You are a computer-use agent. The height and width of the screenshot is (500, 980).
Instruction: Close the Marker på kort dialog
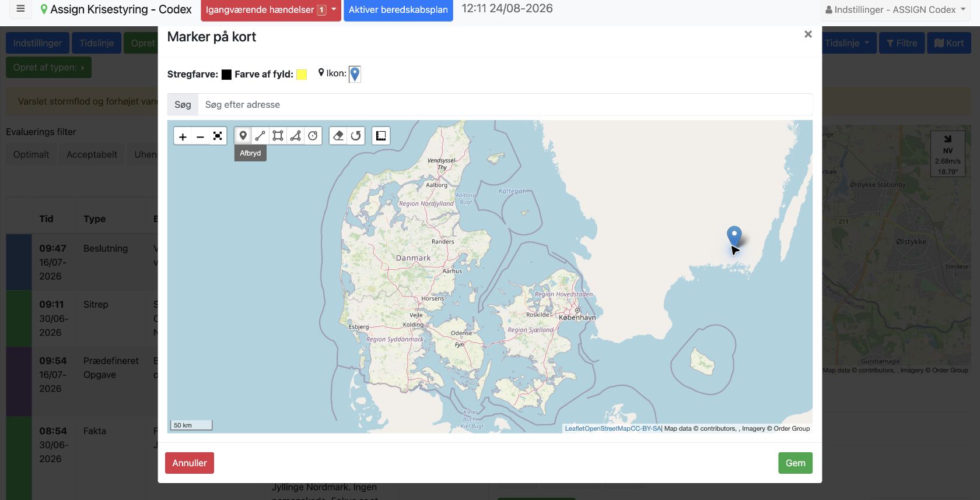click(x=808, y=34)
